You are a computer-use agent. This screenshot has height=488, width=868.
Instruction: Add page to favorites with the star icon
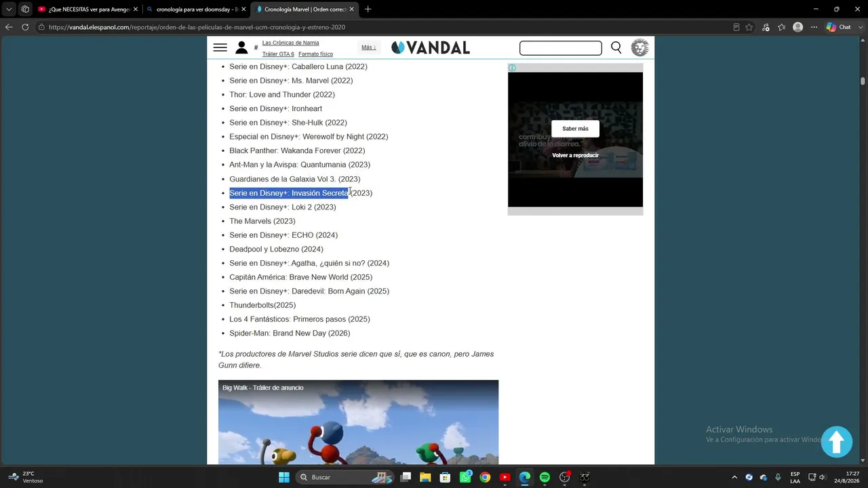coord(749,27)
